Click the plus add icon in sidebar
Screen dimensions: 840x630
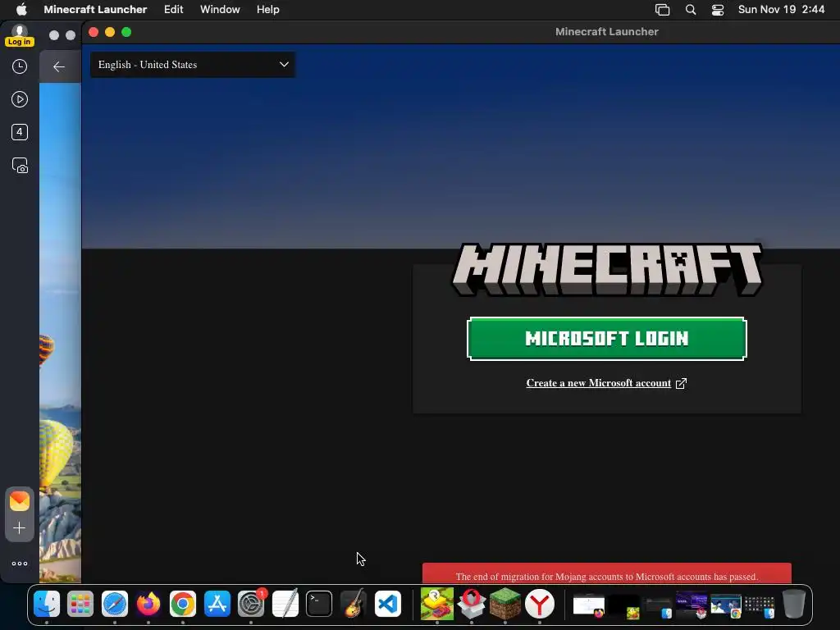tap(20, 528)
